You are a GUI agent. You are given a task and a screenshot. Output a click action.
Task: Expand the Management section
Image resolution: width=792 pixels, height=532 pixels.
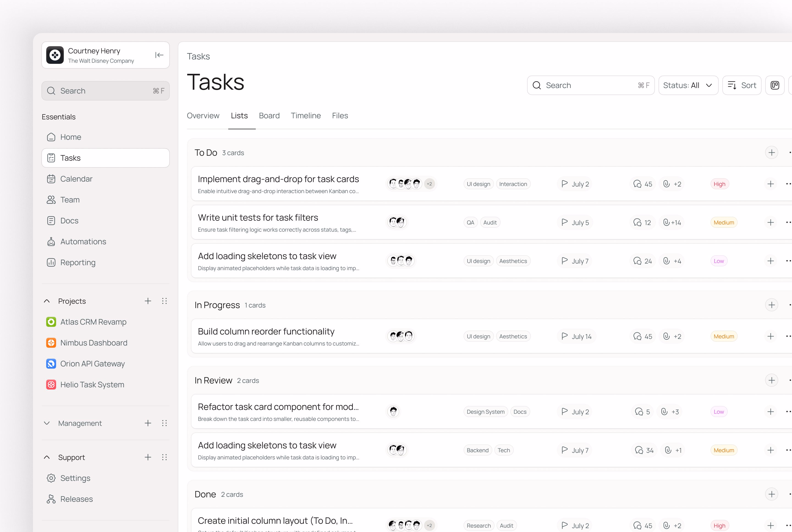tap(47, 423)
